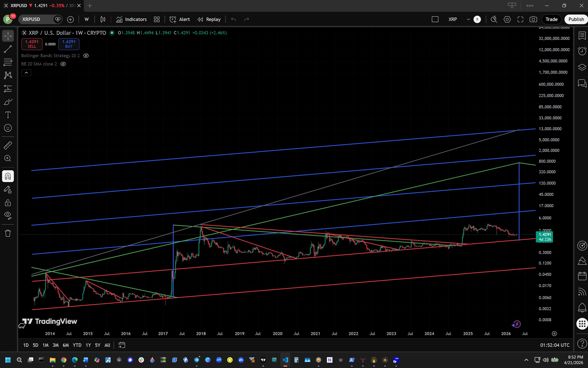
Task: Enter fullscreen chart mode
Action: pyautogui.click(x=520, y=19)
